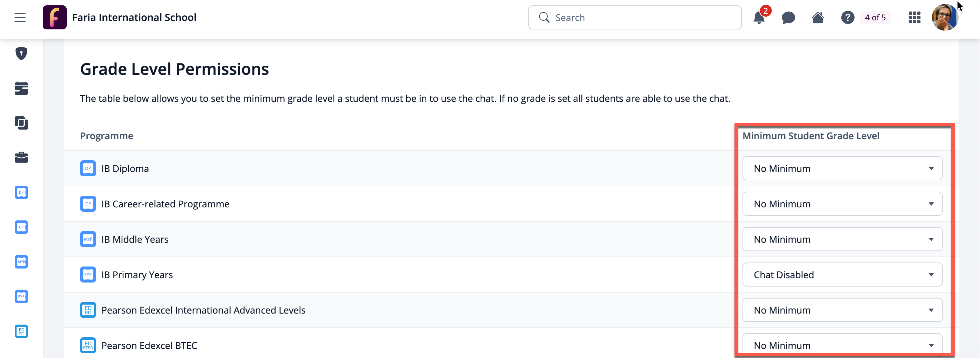Select the DP programme sidebar icon

[x=21, y=192]
